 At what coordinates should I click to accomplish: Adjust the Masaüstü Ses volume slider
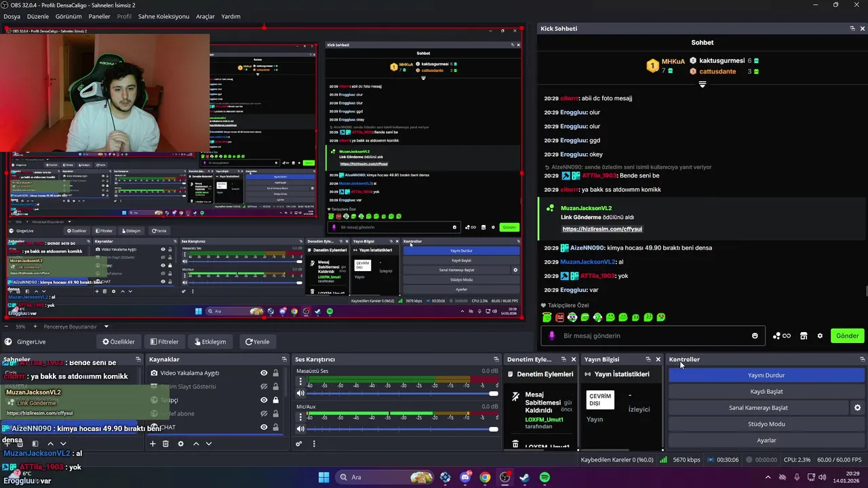click(x=403, y=394)
